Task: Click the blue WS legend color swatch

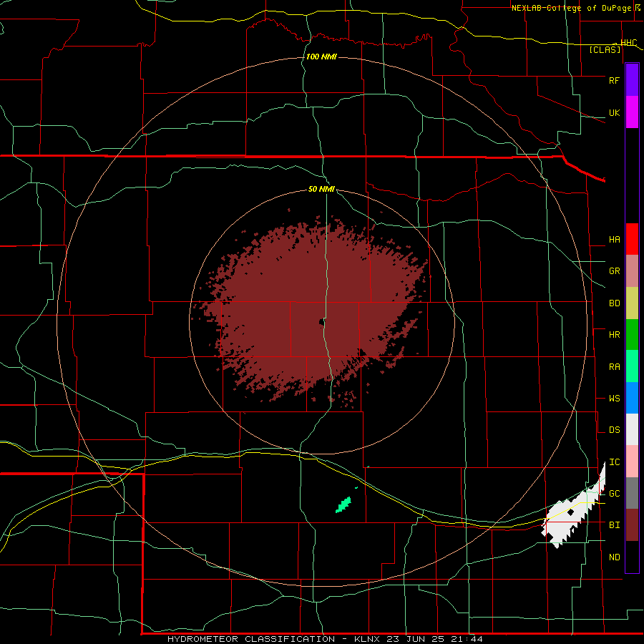Action: 632,398
